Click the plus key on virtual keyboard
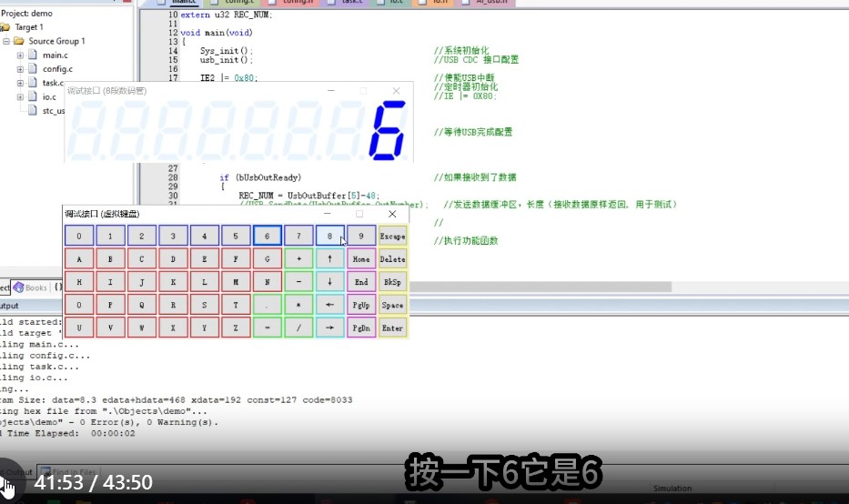This screenshot has width=849, height=504. click(x=298, y=258)
